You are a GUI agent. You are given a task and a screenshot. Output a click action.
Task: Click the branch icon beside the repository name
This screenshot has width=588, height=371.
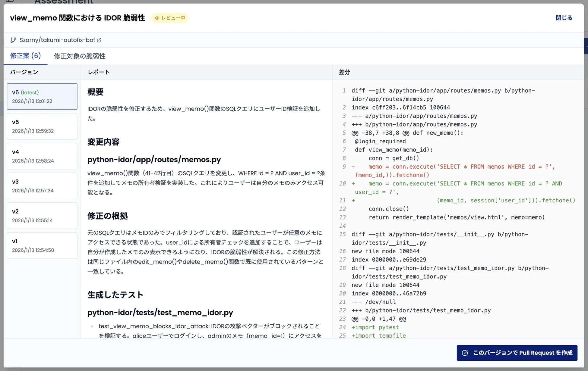click(13, 40)
